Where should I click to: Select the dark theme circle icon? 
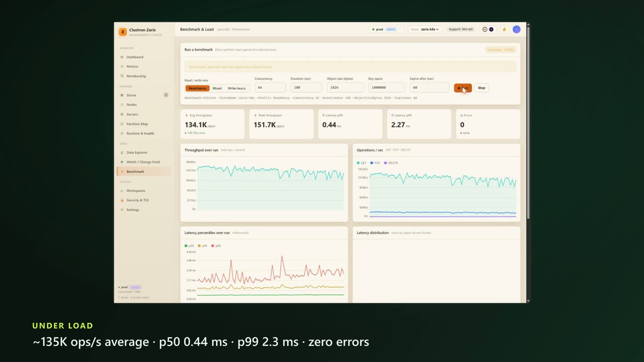pos(491,29)
